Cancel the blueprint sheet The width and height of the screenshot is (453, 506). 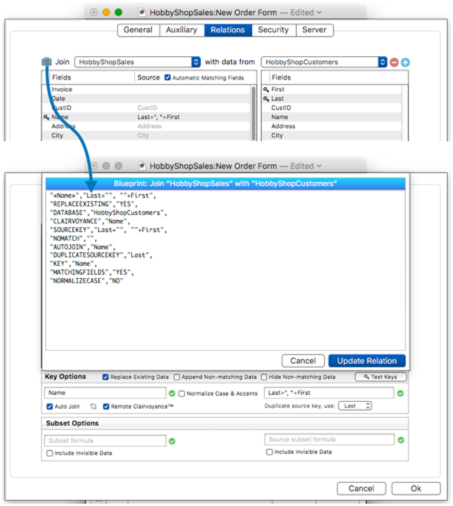pos(303,361)
